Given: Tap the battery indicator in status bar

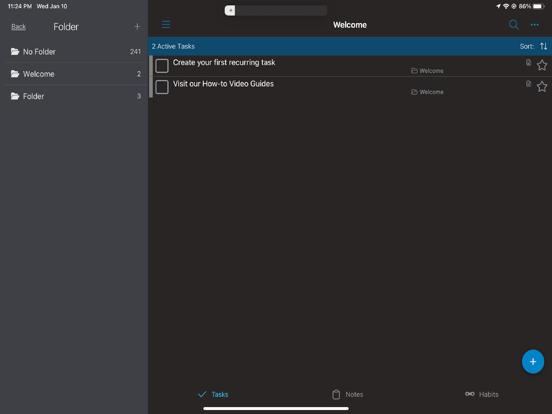Looking at the screenshot, I should point(539,6).
